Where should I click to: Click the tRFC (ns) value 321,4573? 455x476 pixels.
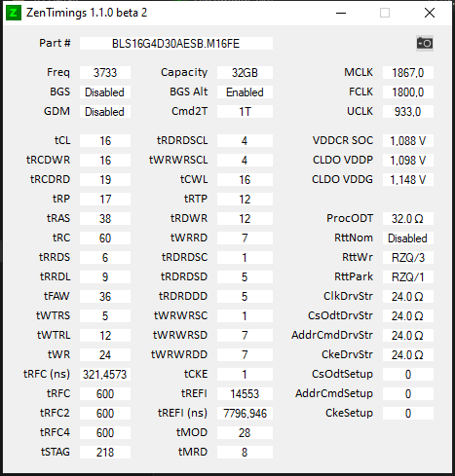[x=105, y=375]
